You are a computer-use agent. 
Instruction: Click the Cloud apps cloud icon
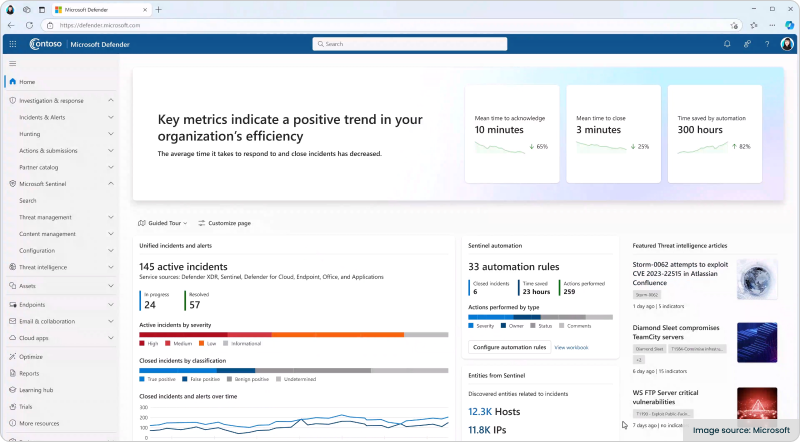(x=13, y=338)
